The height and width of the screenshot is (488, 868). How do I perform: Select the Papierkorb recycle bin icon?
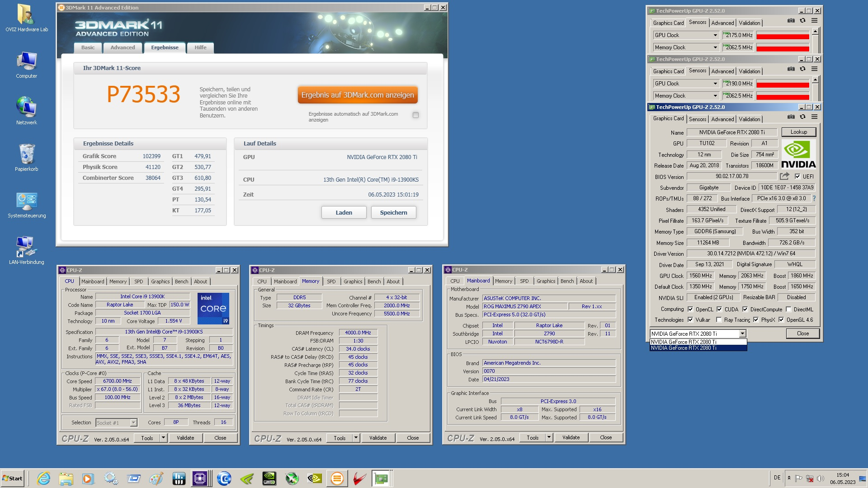[x=26, y=158]
